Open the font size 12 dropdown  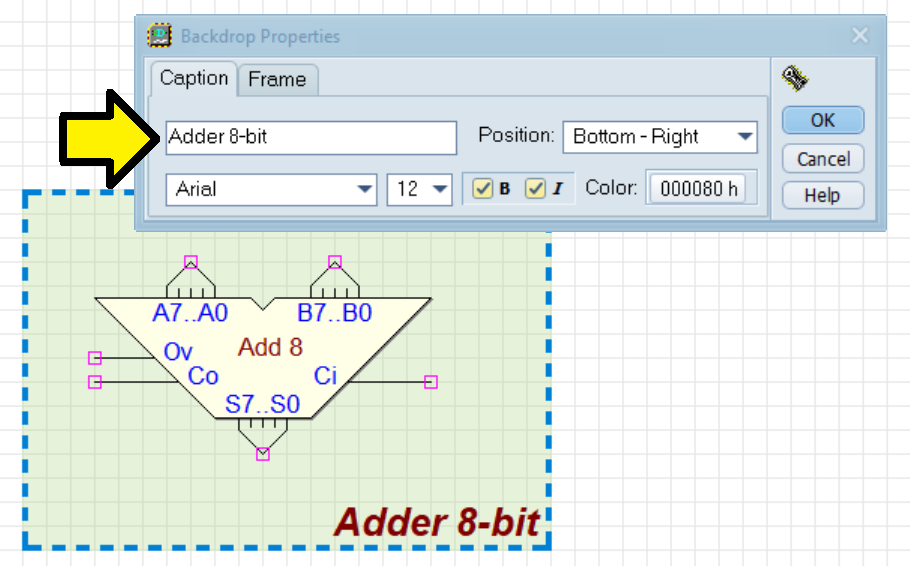point(419,189)
